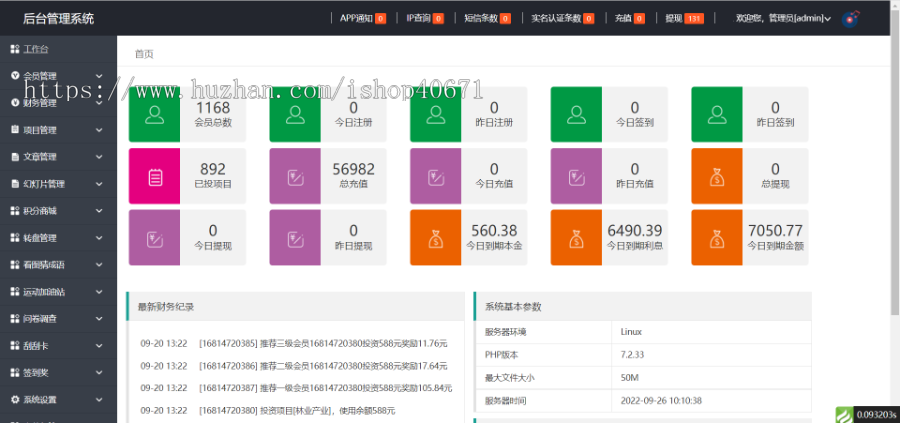
Task: Expand the 刮刮卡 chevron
Action: point(99,346)
